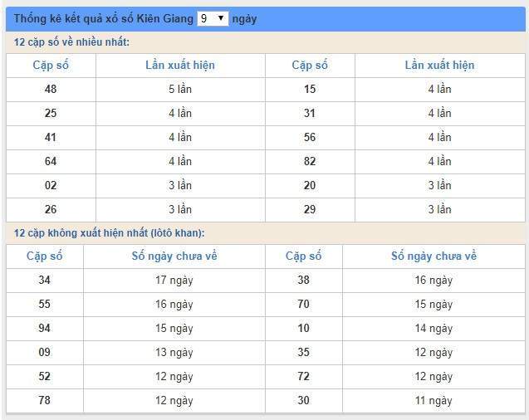Select pair number 20
529x420 pixels.
[x=310, y=185]
